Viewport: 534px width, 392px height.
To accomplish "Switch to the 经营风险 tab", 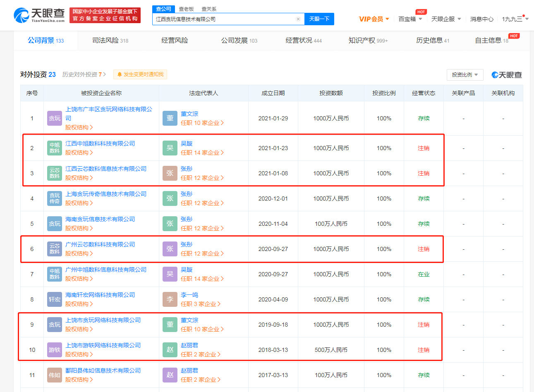I will coord(175,41).
